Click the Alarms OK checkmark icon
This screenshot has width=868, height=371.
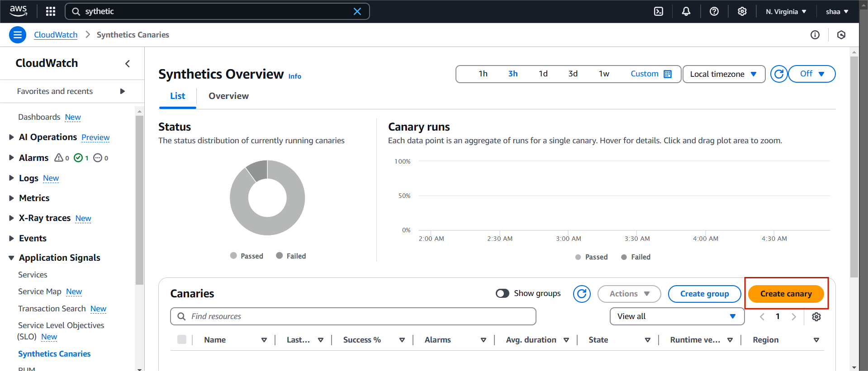click(x=78, y=158)
